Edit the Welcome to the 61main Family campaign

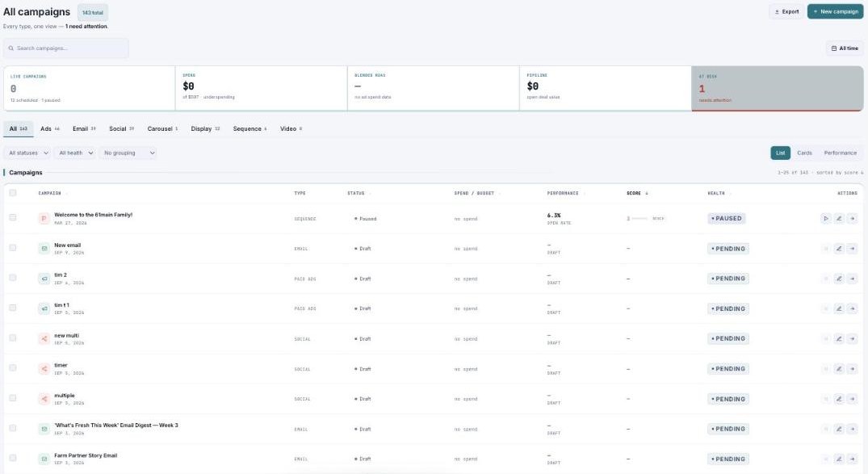click(839, 219)
